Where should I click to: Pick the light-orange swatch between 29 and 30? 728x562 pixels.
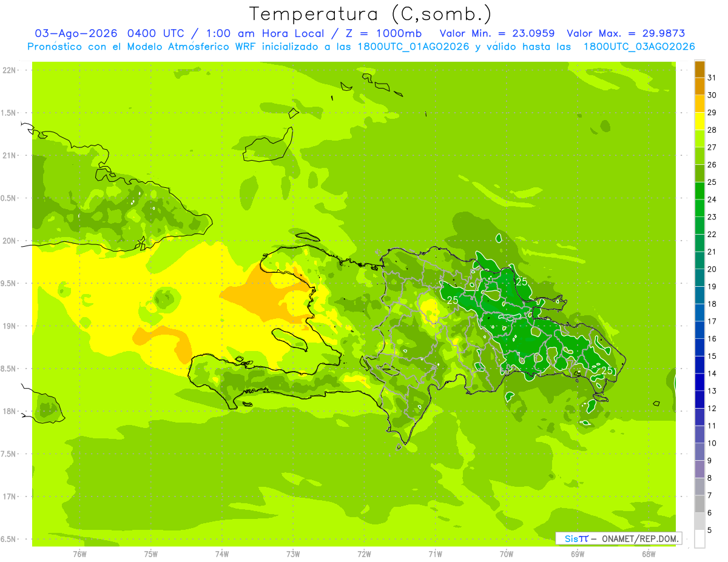pos(699,104)
